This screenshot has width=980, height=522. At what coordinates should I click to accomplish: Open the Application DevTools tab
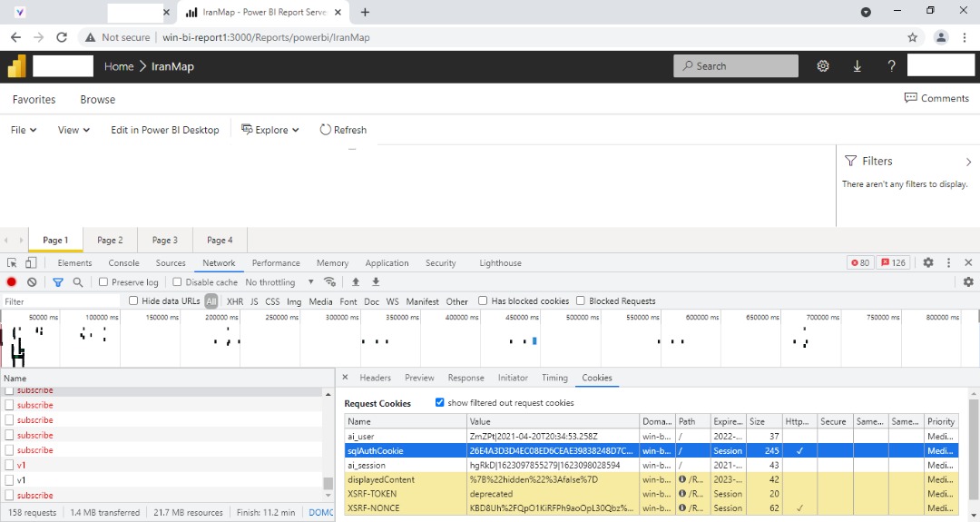[x=387, y=263]
